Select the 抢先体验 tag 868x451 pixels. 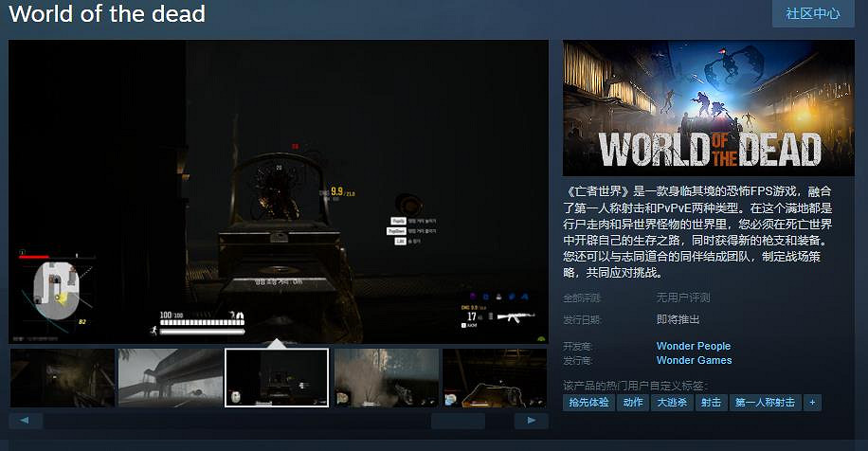pos(588,403)
